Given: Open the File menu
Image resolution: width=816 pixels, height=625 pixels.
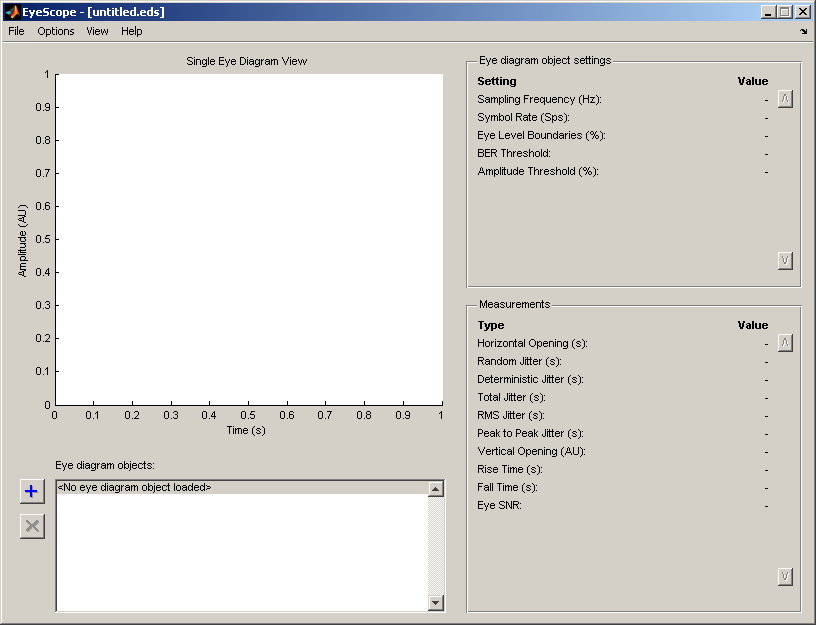Looking at the screenshot, I should coord(16,31).
